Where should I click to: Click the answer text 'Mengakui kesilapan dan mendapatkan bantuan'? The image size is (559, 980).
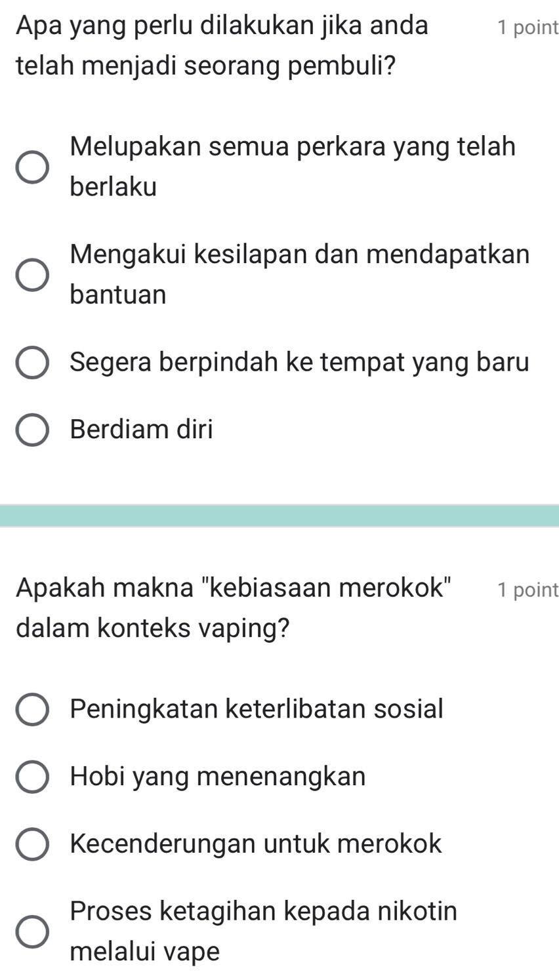point(299,274)
